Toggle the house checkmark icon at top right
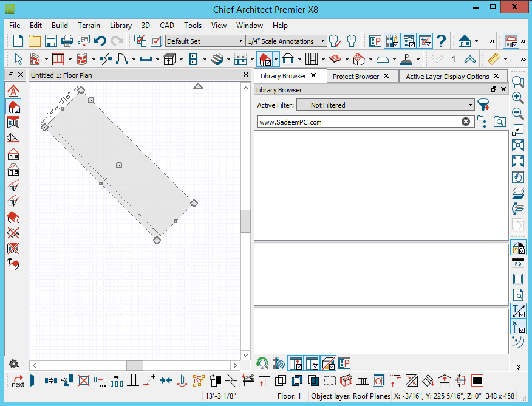 click(511, 41)
